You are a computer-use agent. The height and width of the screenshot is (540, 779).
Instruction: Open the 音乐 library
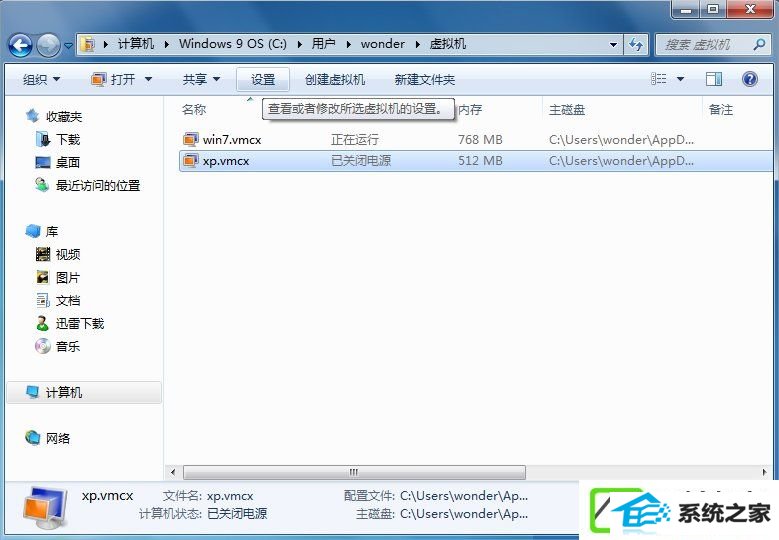tap(68, 347)
